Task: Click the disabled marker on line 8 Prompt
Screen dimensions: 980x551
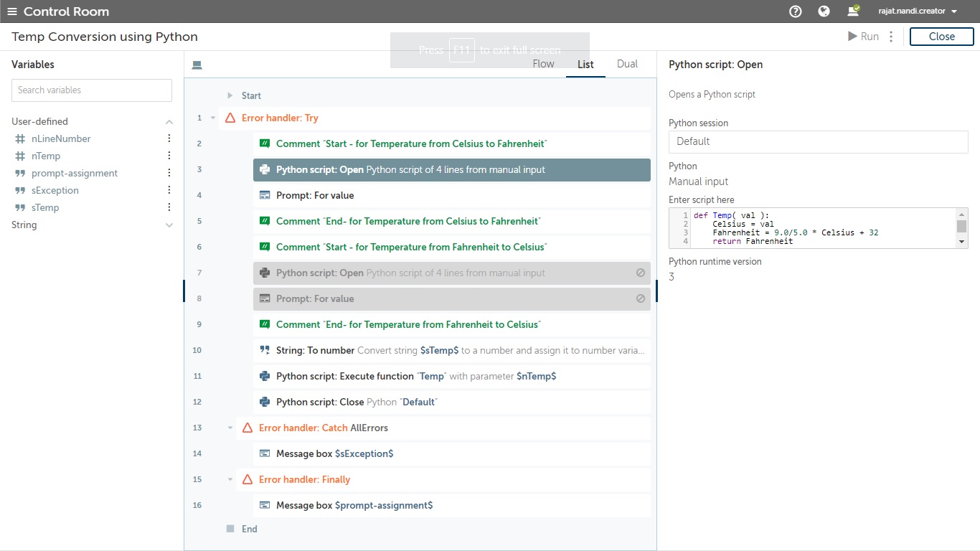Action: click(640, 298)
